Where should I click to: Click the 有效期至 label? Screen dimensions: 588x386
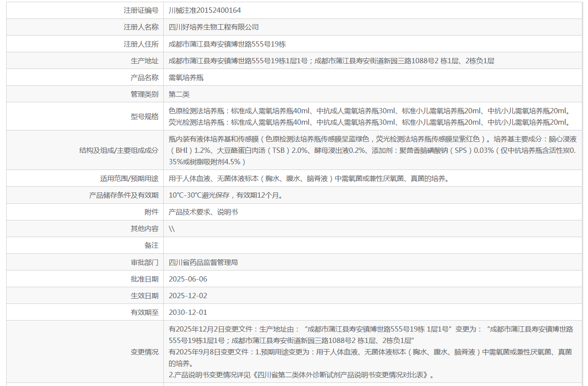(x=144, y=312)
